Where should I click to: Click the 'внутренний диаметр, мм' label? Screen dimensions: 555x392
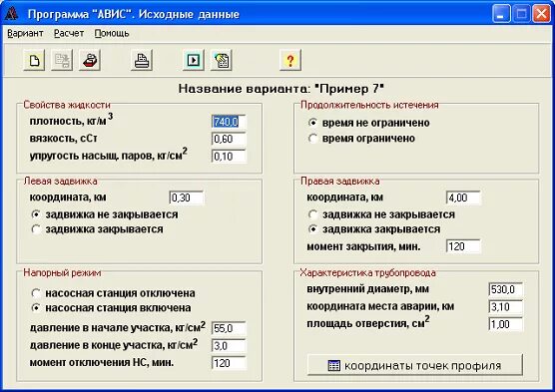[x=367, y=289]
